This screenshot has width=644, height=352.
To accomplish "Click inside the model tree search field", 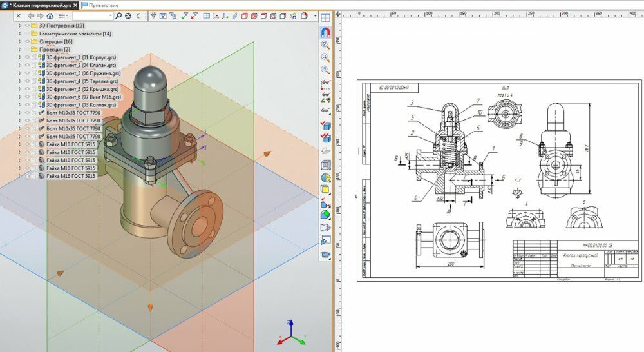I will (x=91, y=15).
